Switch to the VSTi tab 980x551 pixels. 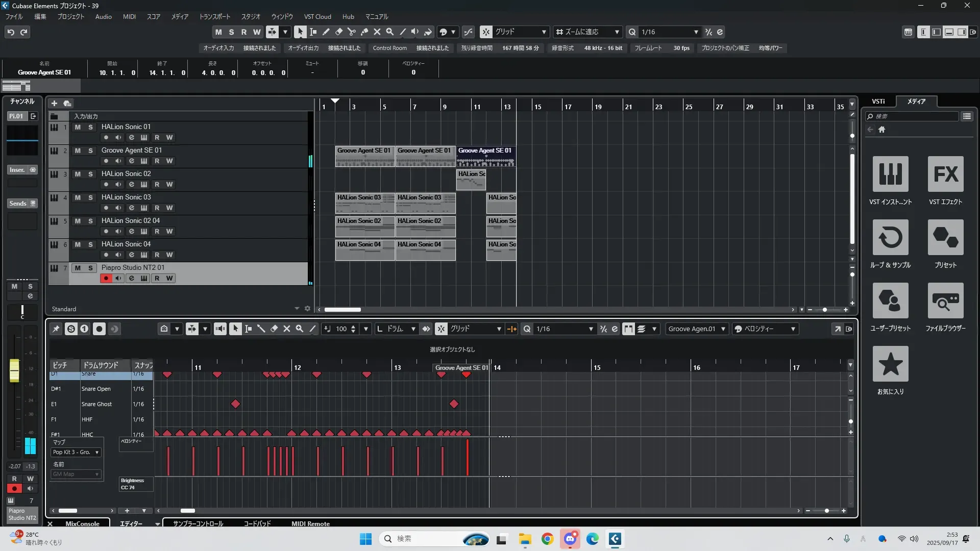pyautogui.click(x=878, y=101)
